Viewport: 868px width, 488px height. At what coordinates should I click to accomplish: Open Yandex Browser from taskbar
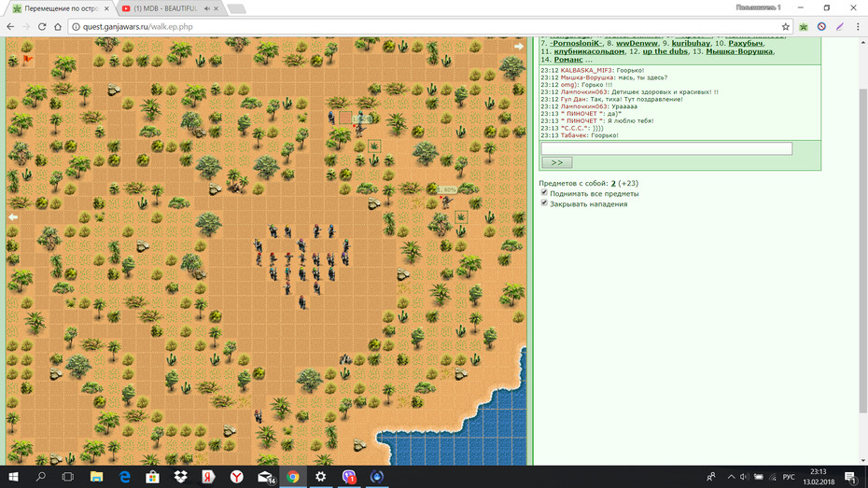pyautogui.click(x=236, y=477)
